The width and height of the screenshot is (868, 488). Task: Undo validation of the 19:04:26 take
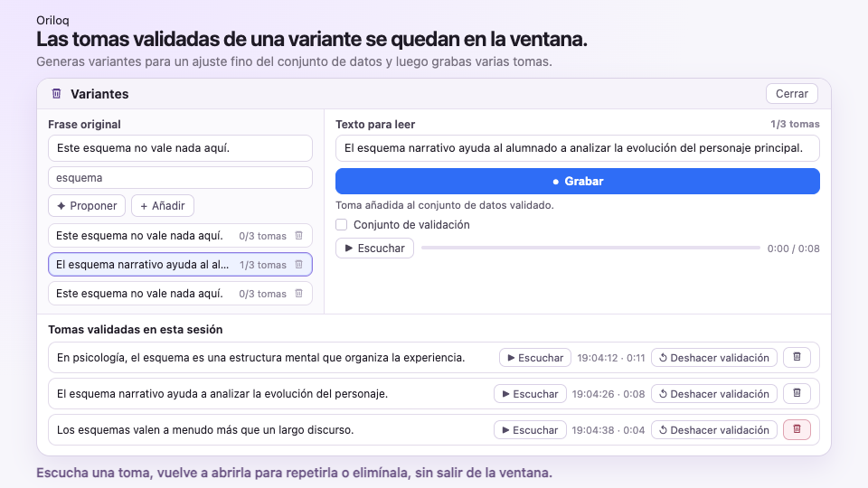[714, 394]
